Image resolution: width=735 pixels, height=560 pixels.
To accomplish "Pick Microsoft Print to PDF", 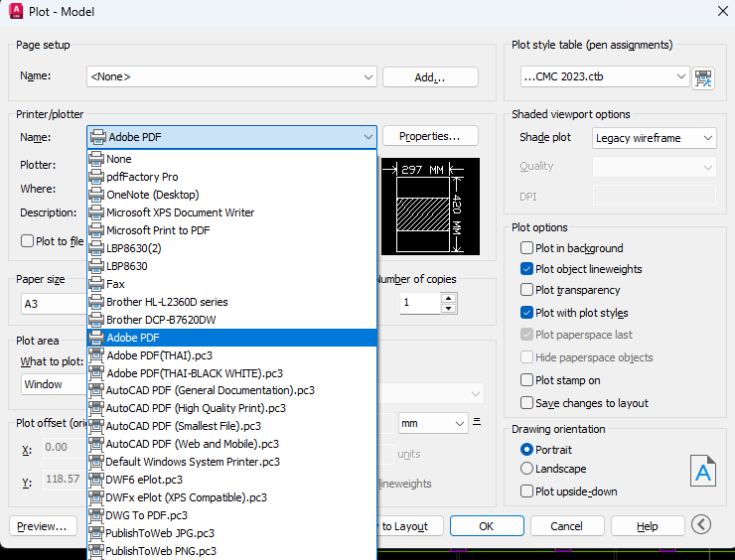I will point(232,230).
